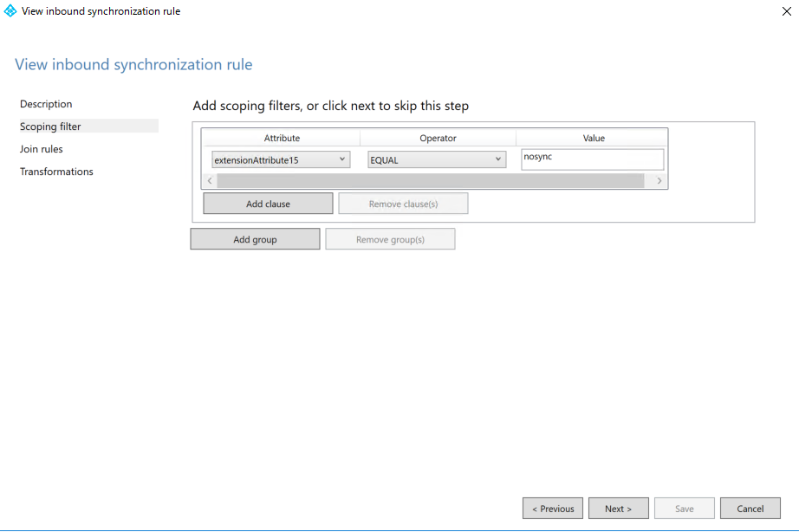Click the Attribute column header

282,138
